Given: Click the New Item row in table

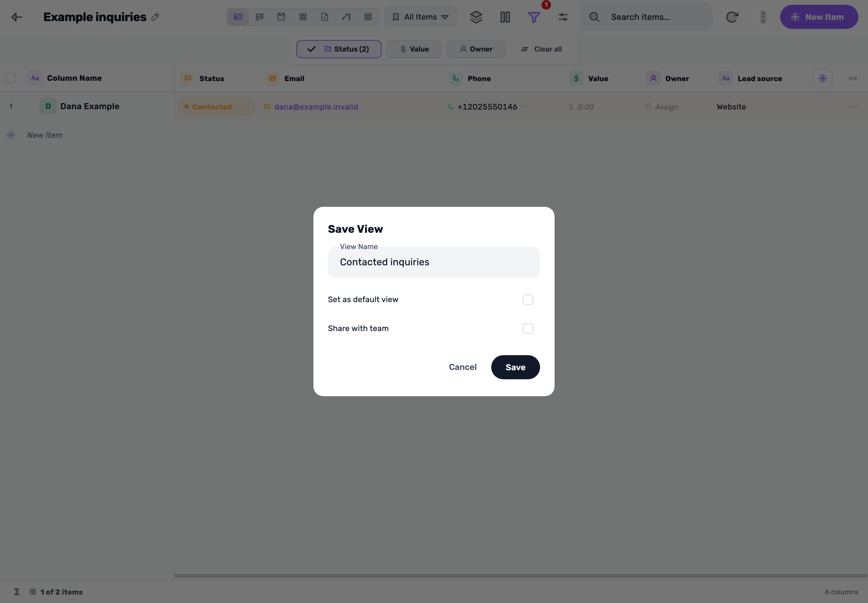Looking at the screenshot, I should coord(45,135).
